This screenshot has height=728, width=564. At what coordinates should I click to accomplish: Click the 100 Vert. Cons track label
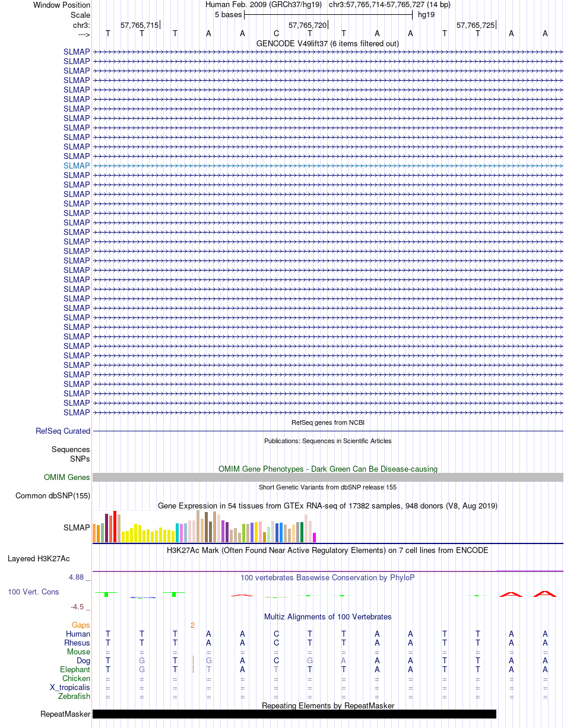[33, 592]
